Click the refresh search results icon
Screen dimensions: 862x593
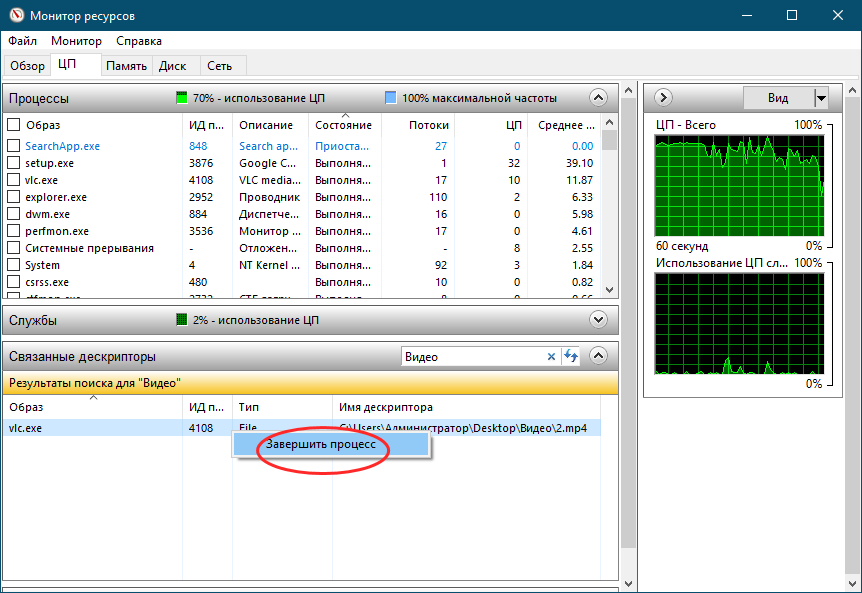(x=571, y=357)
